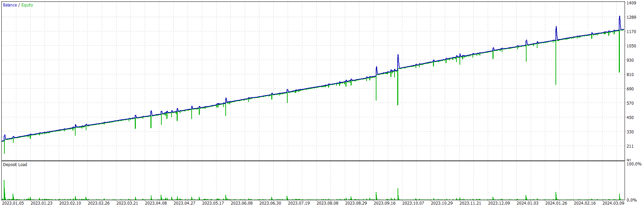Click the 2023.01.05 date label
Screen dimensions: 644x207
[x=13, y=203]
